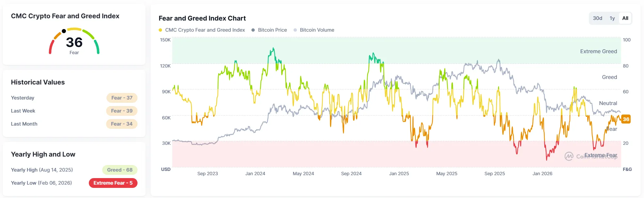The height and width of the screenshot is (198, 644).
Task: Click the Extreme Greed zone label
Action: 598,51
